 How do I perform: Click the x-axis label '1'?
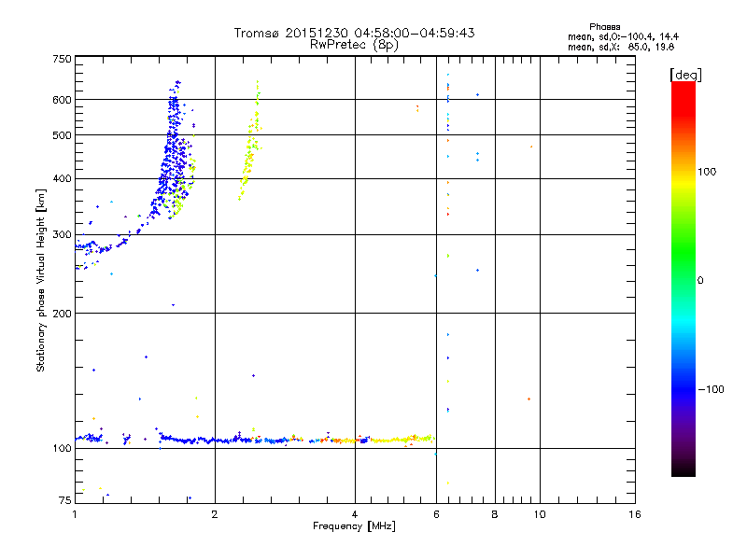[x=75, y=514]
